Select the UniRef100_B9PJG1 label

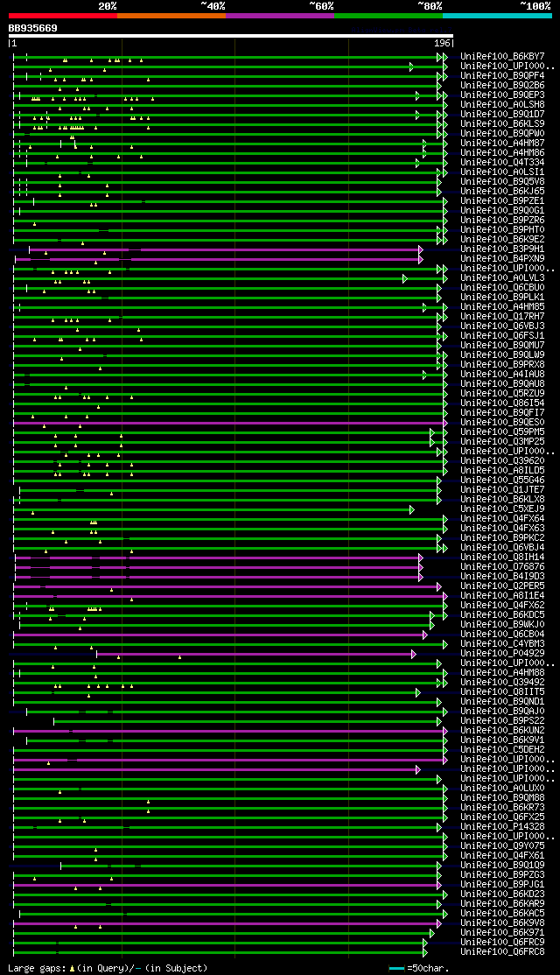(x=503, y=885)
